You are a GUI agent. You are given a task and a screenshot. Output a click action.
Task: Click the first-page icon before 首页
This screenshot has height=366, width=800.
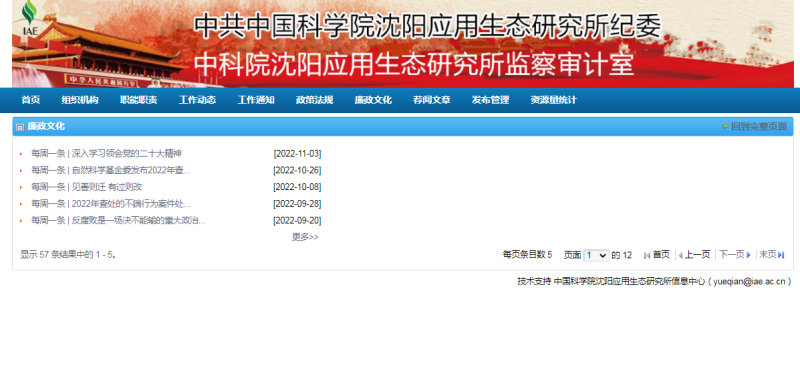[647, 255]
